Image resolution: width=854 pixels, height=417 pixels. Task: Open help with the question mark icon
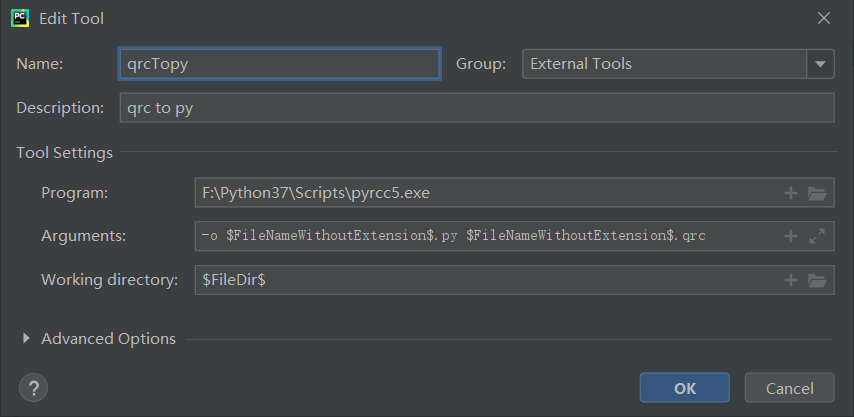coord(33,388)
